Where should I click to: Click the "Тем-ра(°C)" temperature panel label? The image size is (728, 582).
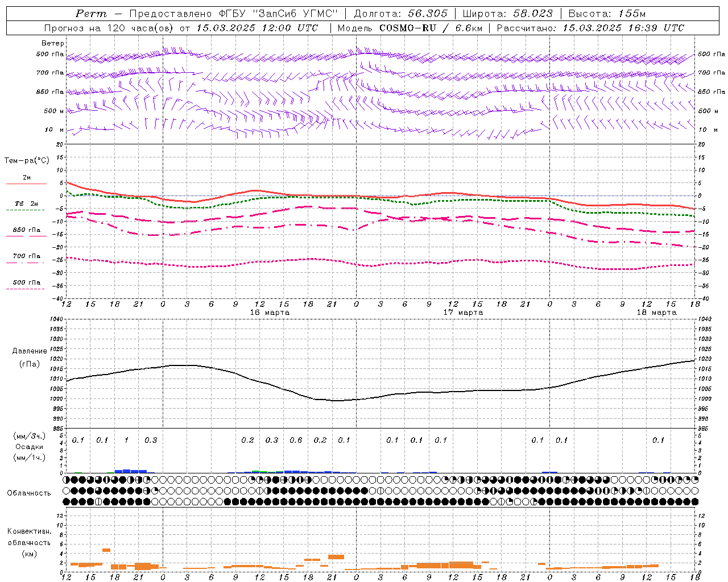[x=27, y=161]
